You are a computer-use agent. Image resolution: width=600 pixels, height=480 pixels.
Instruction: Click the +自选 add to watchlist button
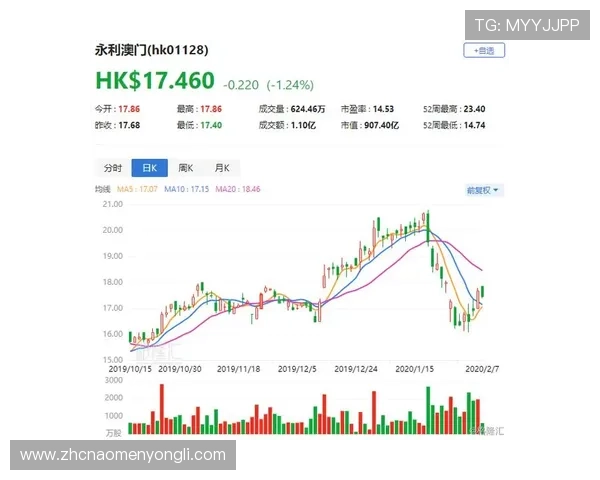point(484,51)
